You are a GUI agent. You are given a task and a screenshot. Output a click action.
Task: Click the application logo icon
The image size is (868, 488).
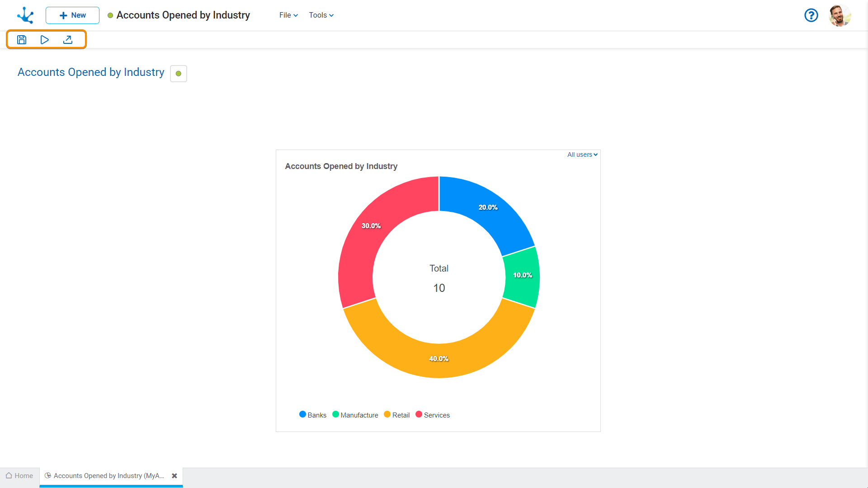(x=25, y=15)
